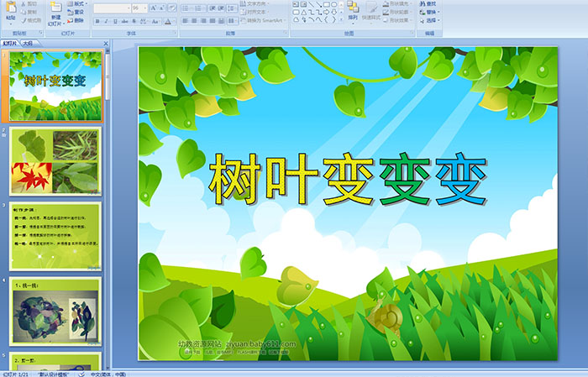Click the 查找 find icon
The height and width of the screenshot is (377, 588).
[x=427, y=3]
